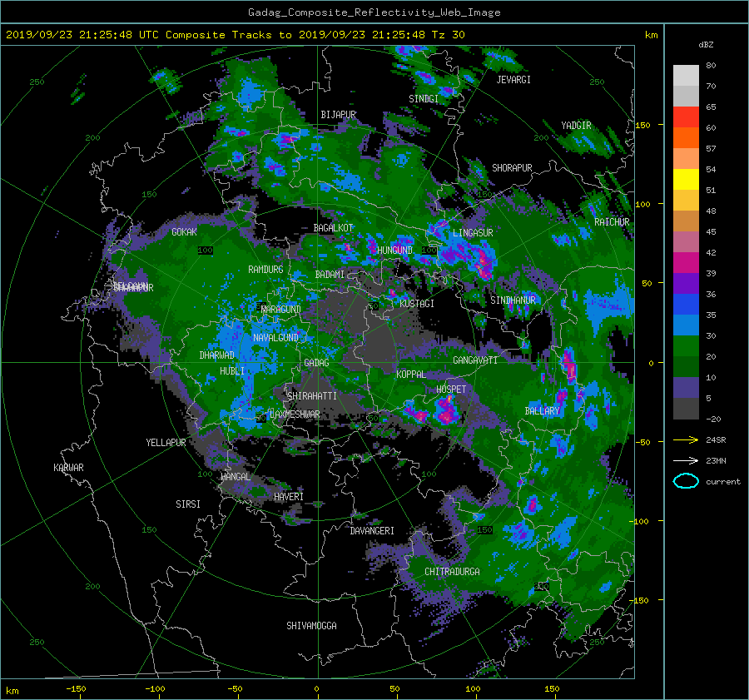The width and height of the screenshot is (749, 700).
Task: Select the light blue 30-35 dBZ legend band
Action: pos(686,325)
